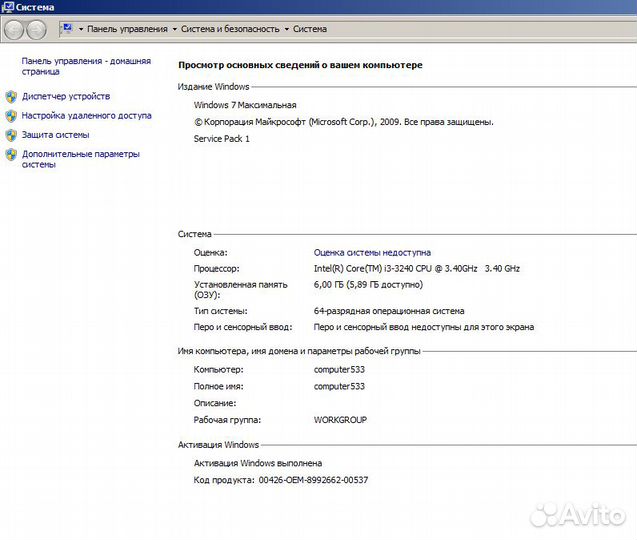This screenshot has width=637, height=540.
Task: Click the Оценка: label
Action: (210, 252)
